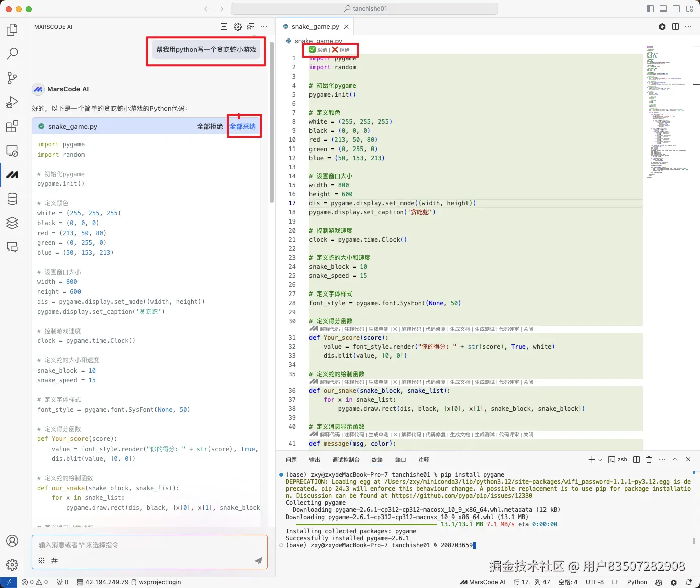Open notifications bell in status bar
Image resolution: width=700 pixels, height=588 pixels.
tap(689, 582)
